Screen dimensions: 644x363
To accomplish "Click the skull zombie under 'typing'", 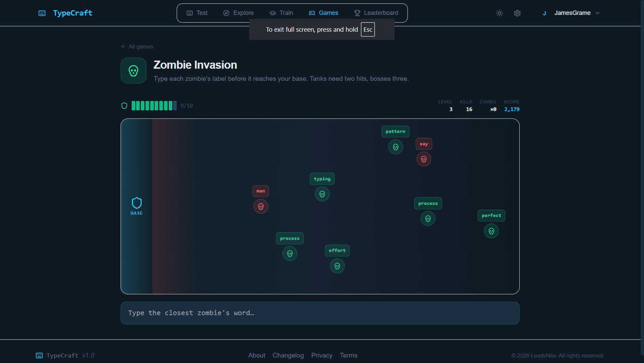I will click(x=322, y=194).
